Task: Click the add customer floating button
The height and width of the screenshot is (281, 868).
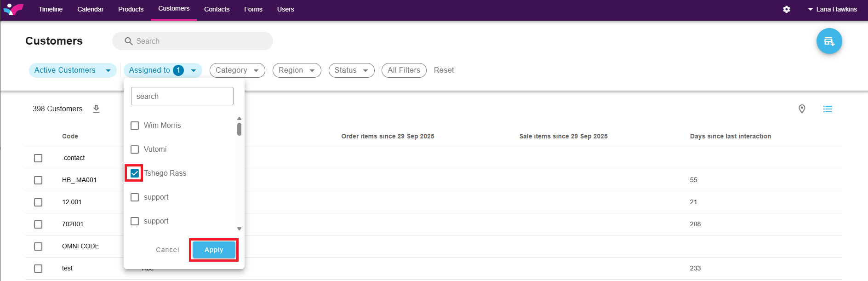Action: [829, 41]
